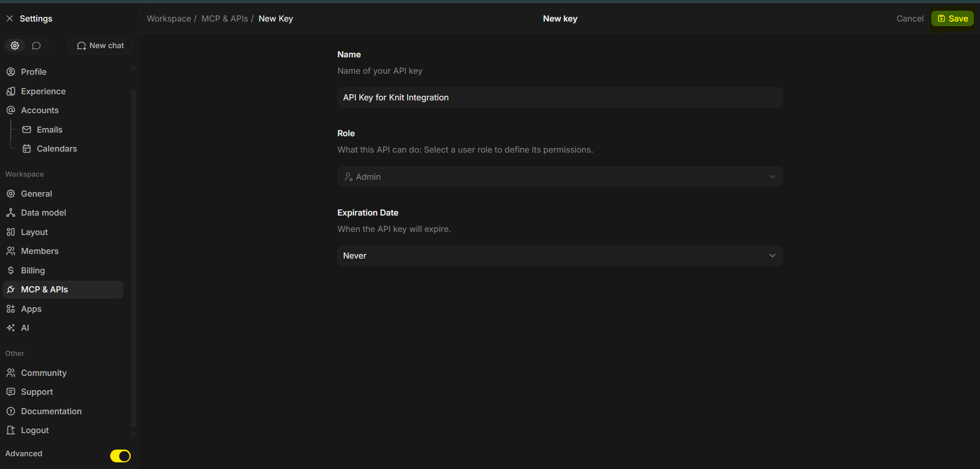Edit the API key Name field

560,97
